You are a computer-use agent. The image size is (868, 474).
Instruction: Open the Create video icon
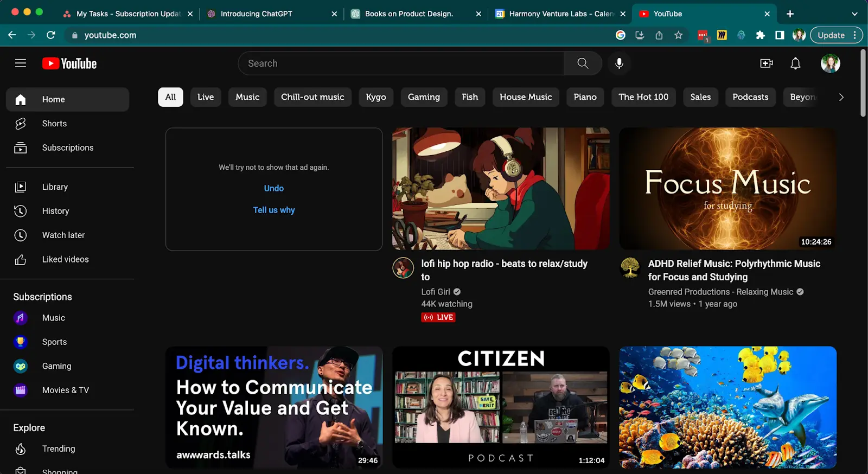click(767, 63)
